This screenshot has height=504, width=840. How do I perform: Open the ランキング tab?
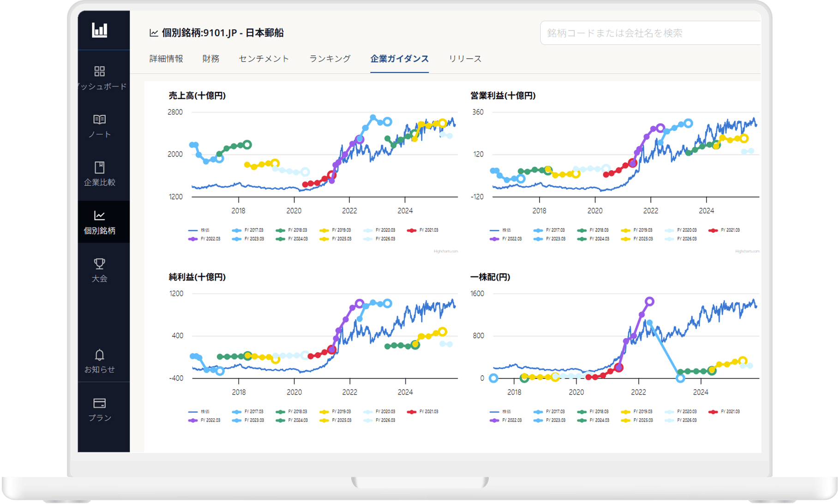330,59
